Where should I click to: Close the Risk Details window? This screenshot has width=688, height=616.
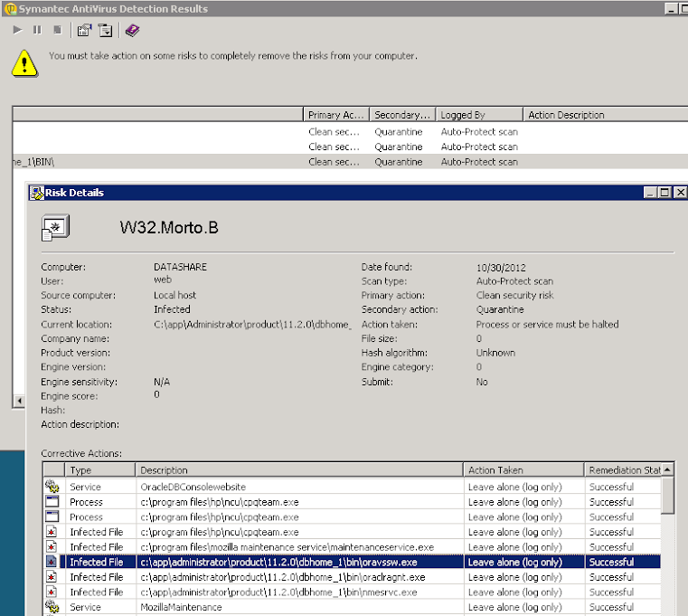pos(680,193)
